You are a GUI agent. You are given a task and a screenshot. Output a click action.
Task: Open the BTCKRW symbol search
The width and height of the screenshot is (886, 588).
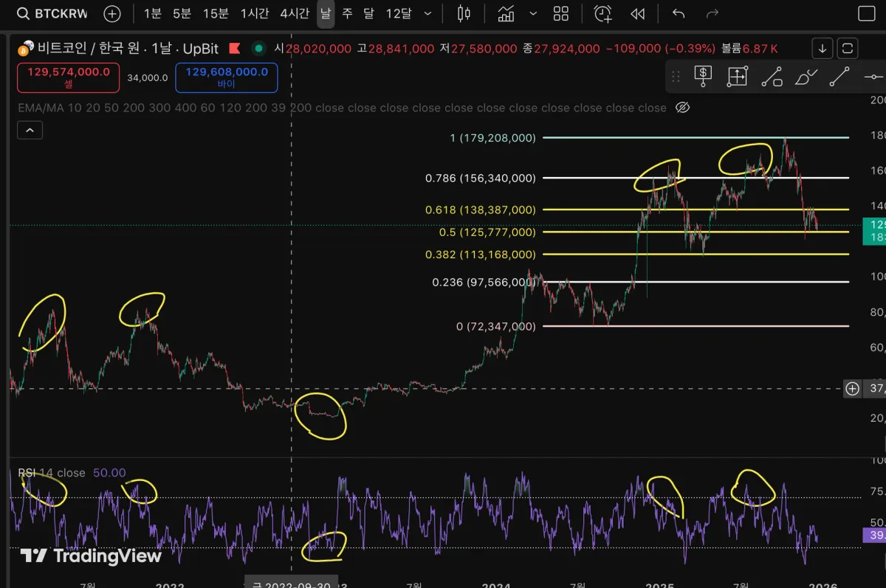(52, 13)
